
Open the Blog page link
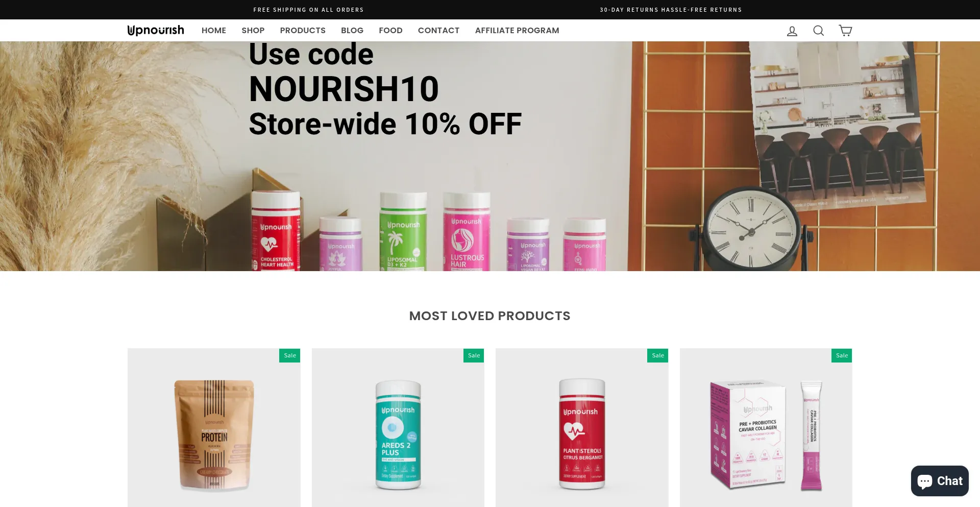click(x=352, y=31)
